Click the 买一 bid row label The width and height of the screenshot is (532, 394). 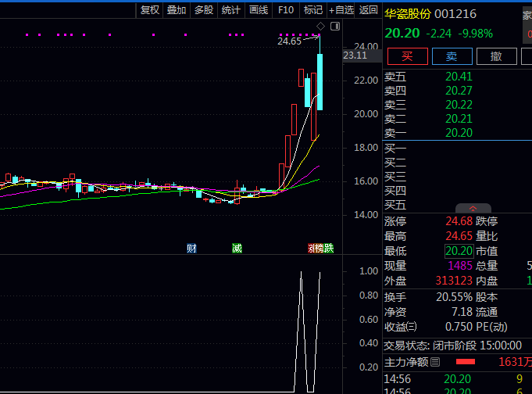[395, 149]
